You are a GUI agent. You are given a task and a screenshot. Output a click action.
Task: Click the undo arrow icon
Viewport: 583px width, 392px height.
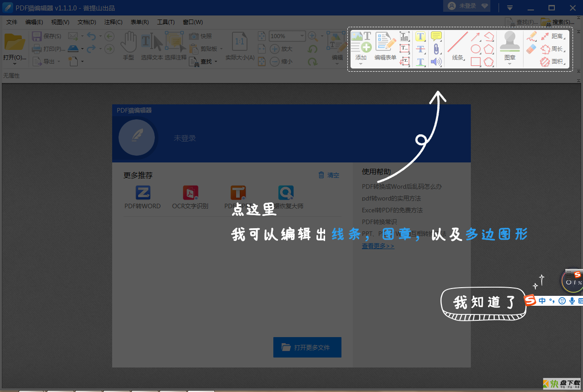pos(91,36)
